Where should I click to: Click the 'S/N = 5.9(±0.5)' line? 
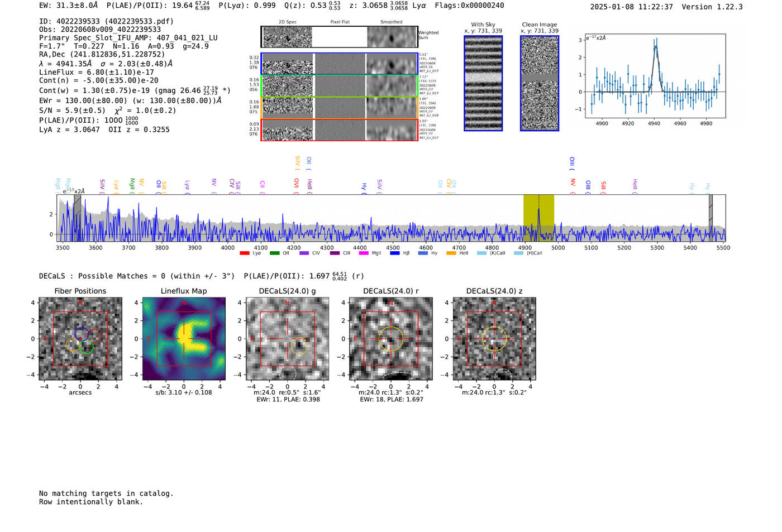click(108, 111)
